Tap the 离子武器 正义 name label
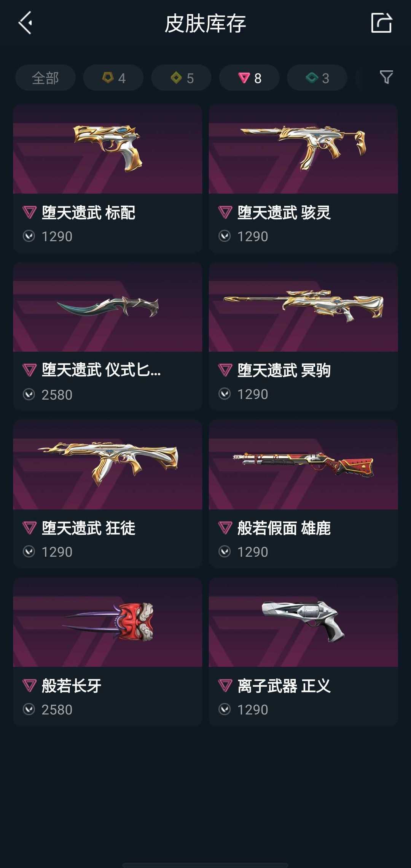411x868 pixels. pos(284,686)
